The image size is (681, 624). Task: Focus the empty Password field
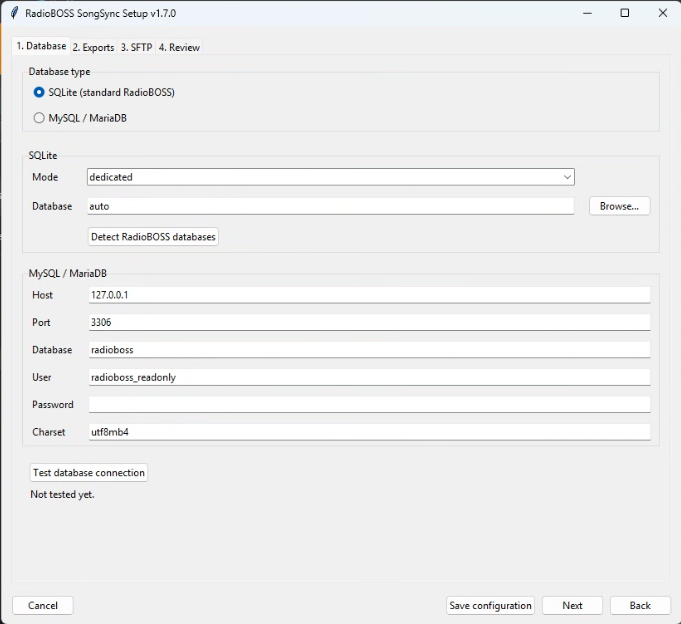pyautogui.click(x=369, y=405)
